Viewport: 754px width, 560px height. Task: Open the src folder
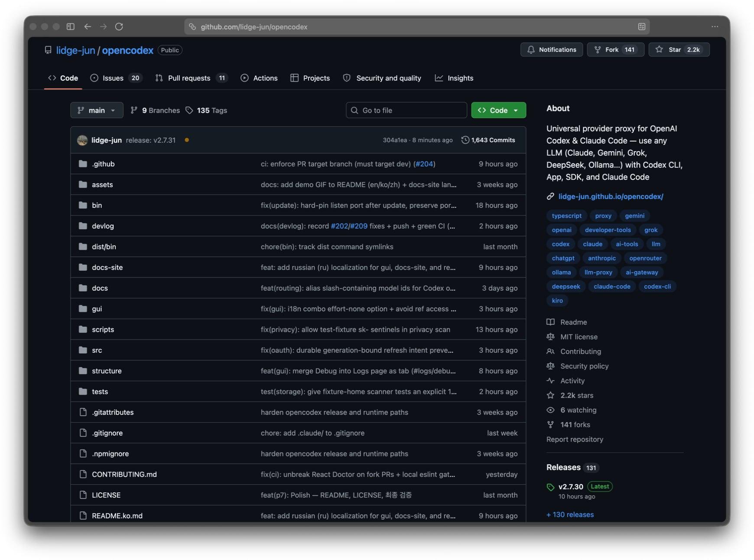[97, 350]
